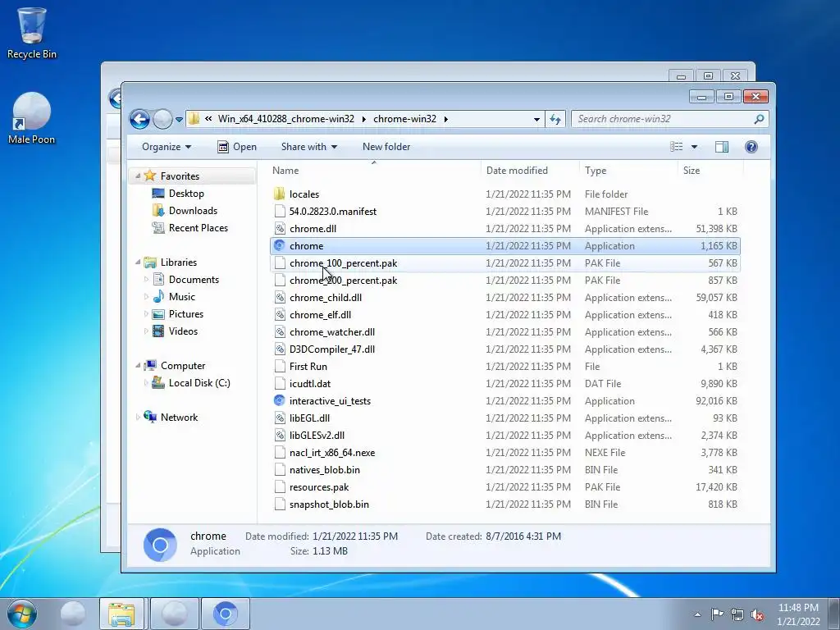Open the recent locations dropdown arrow
Viewport: 840px width, 630px height.
(180, 120)
